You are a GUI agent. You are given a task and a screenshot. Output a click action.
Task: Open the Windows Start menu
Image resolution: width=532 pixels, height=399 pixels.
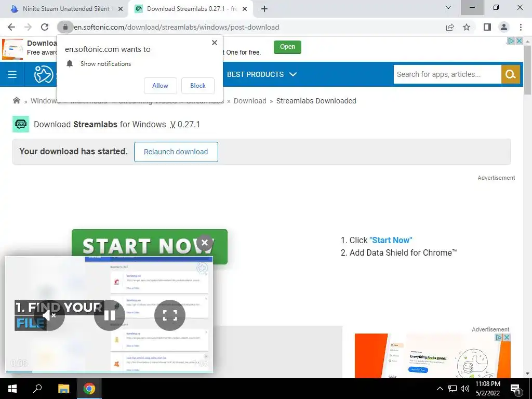[12, 389]
